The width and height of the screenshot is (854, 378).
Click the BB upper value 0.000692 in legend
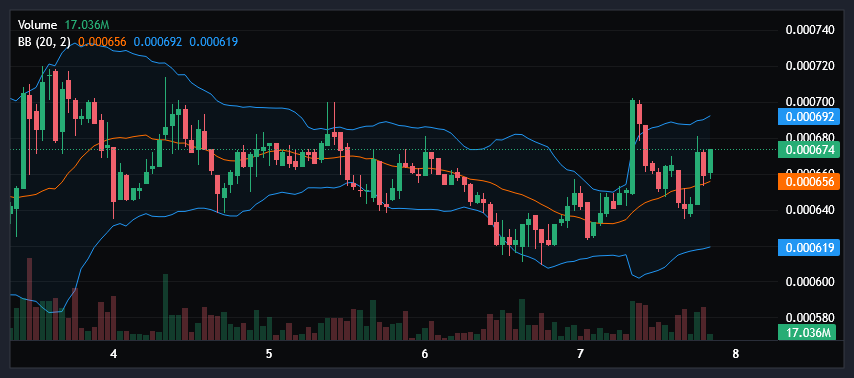click(x=158, y=41)
